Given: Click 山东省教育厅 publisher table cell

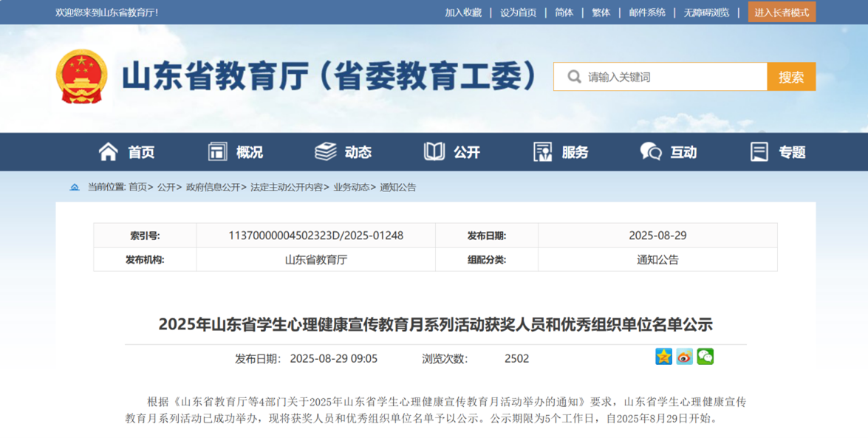Looking at the screenshot, I should click(315, 260).
